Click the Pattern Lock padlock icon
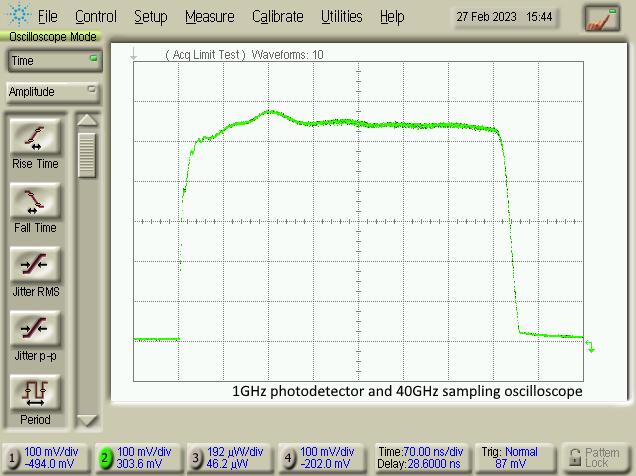Viewport: 636px width, 476px height. coord(574,458)
